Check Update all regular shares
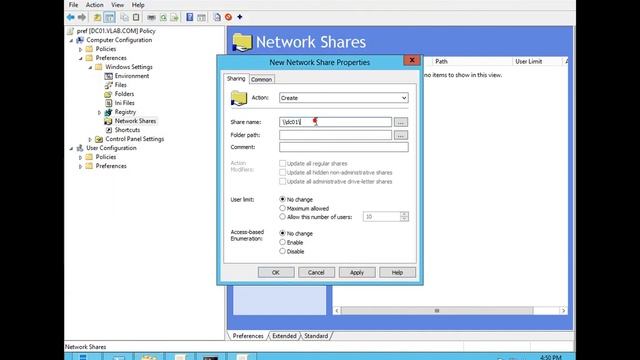Image resolution: width=640 pixels, height=360 pixels. (282, 163)
